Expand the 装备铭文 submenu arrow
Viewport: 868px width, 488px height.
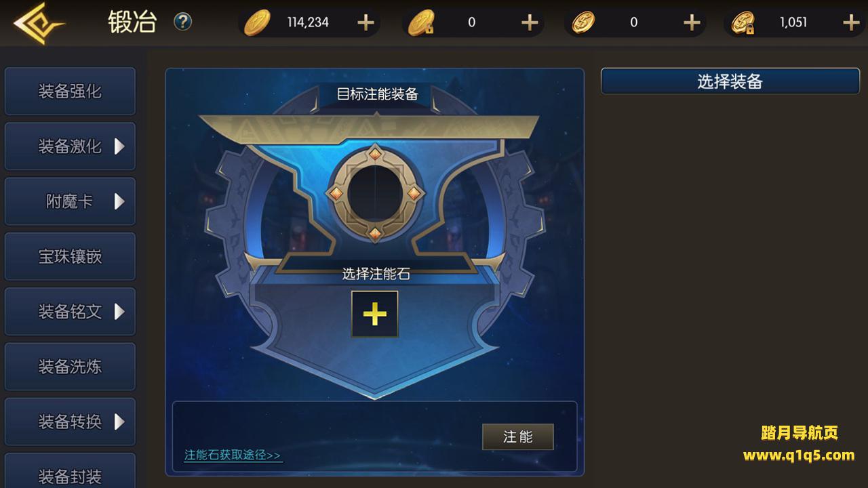point(119,311)
